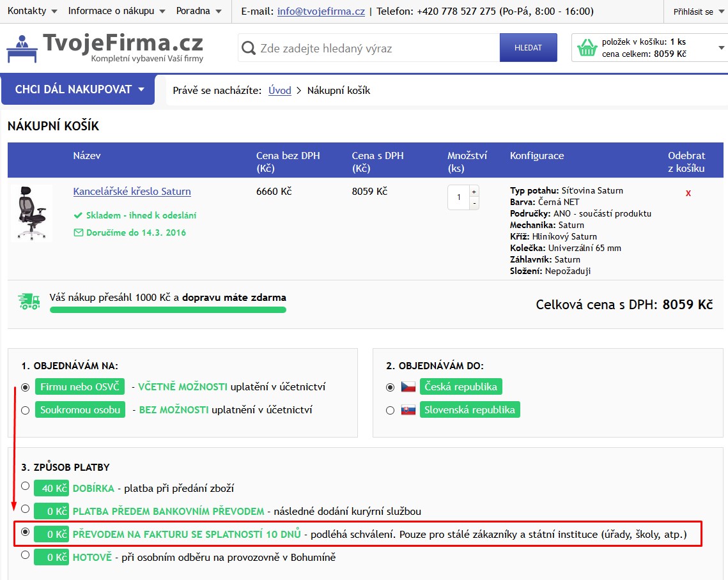
Task: Open the Kontakty dropdown menu
Action: click(x=33, y=11)
